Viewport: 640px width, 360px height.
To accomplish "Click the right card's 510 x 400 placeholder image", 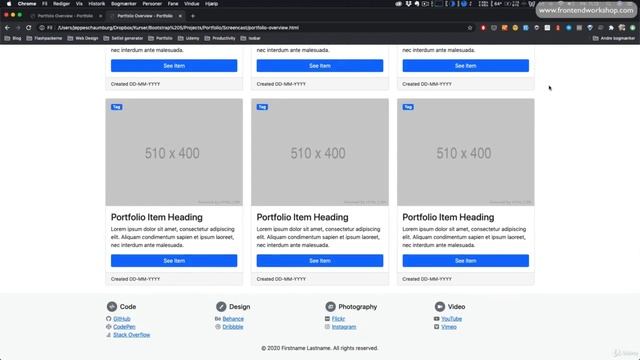I will coord(466,152).
